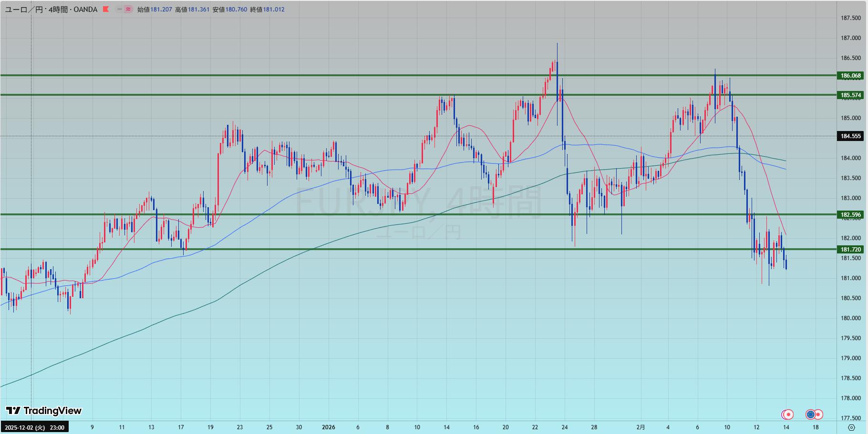The height and width of the screenshot is (434, 868).
Task: Click the 187.000 level on price scale
Action: pos(850,38)
